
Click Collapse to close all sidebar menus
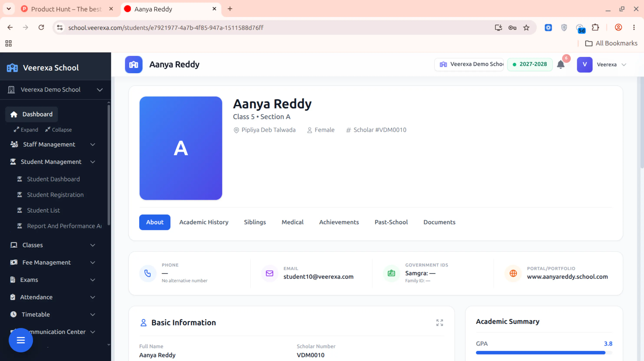(x=59, y=130)
